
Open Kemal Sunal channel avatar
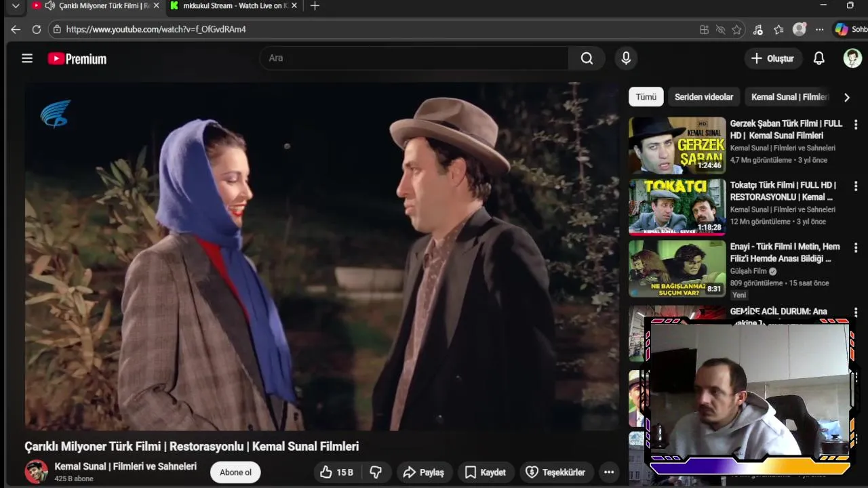point(37,472)
